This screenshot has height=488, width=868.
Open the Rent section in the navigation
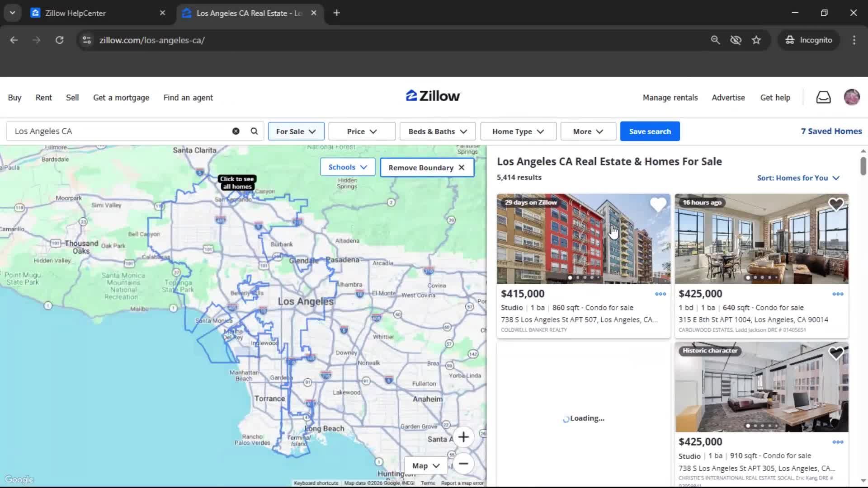click(43, 97)
